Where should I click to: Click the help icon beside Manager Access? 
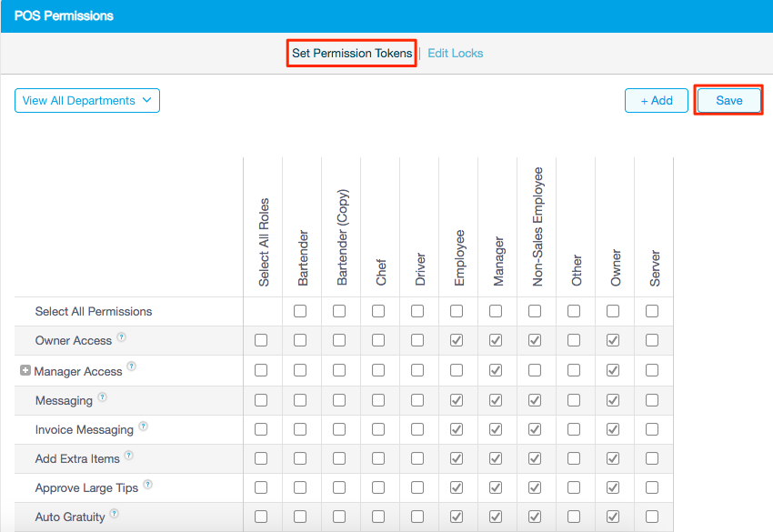[133, 367]
